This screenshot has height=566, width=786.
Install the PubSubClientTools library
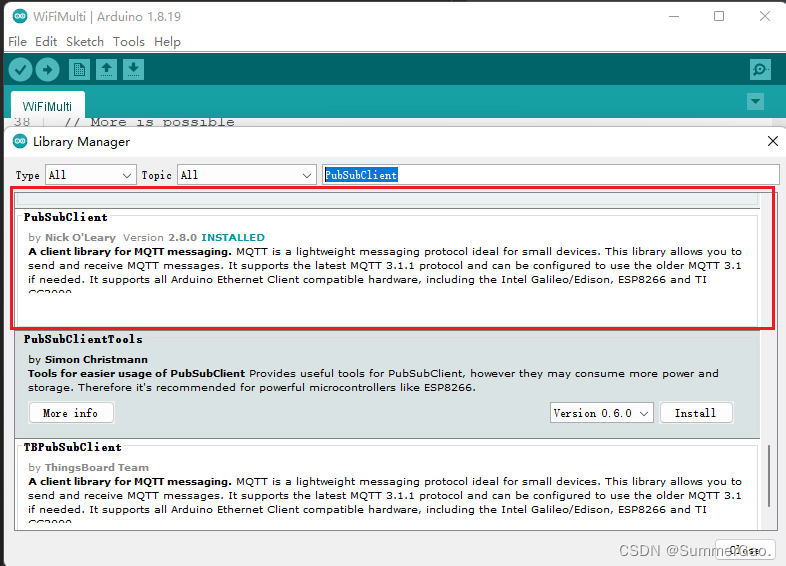(696, 413)
